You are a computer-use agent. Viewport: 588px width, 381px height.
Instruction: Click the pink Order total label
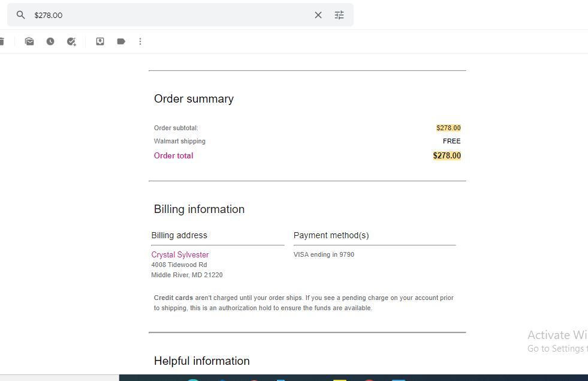click(x=174, y=155)
